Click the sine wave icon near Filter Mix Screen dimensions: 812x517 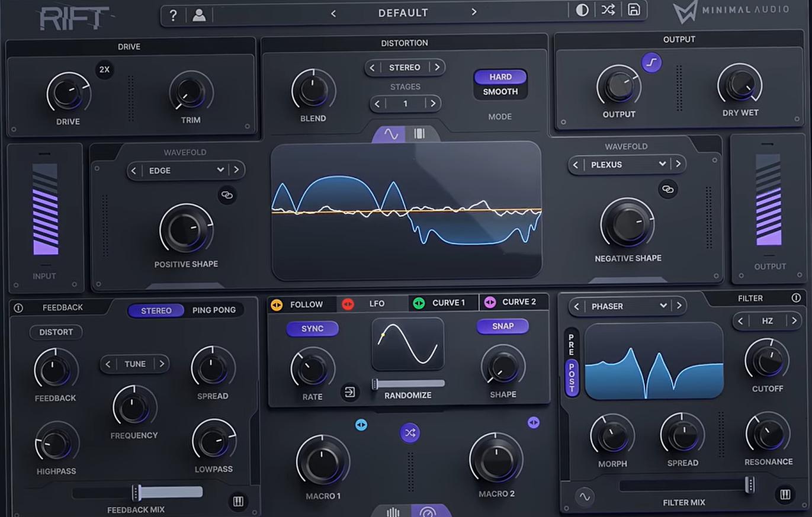pos(585,497)
